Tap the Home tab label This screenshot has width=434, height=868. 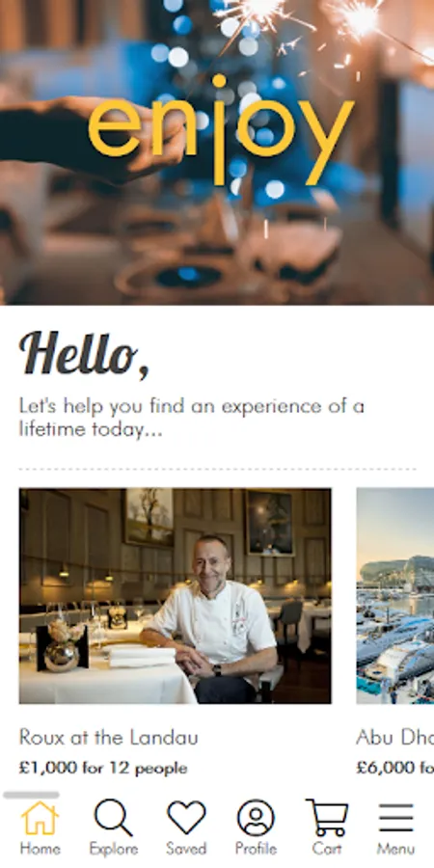pos(40,849)
